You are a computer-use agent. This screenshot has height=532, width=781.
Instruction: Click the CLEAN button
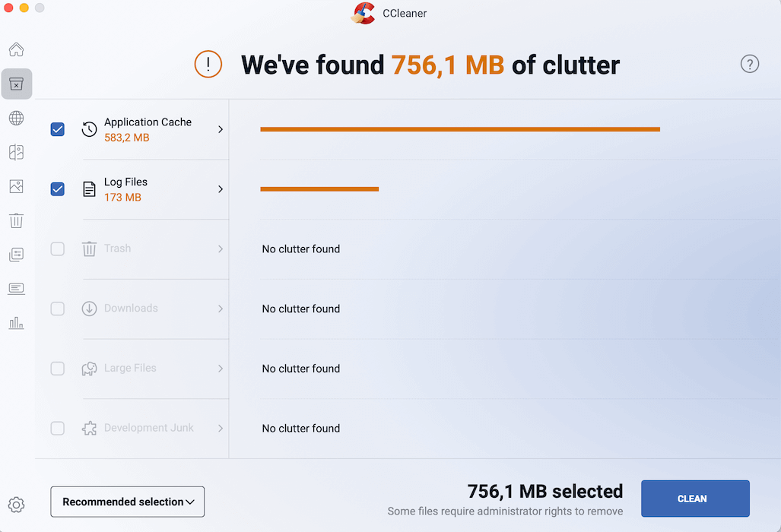[x=694, y=499]
